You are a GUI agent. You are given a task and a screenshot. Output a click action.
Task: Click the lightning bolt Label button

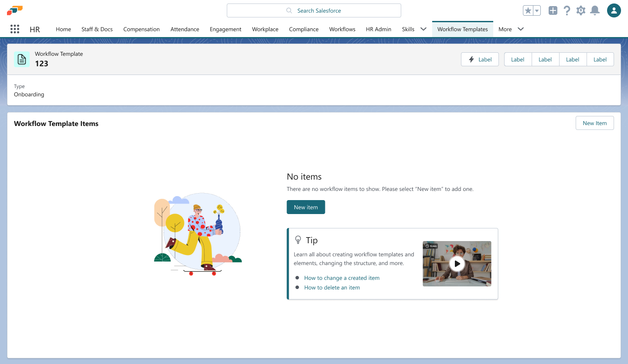coord(480,59)
